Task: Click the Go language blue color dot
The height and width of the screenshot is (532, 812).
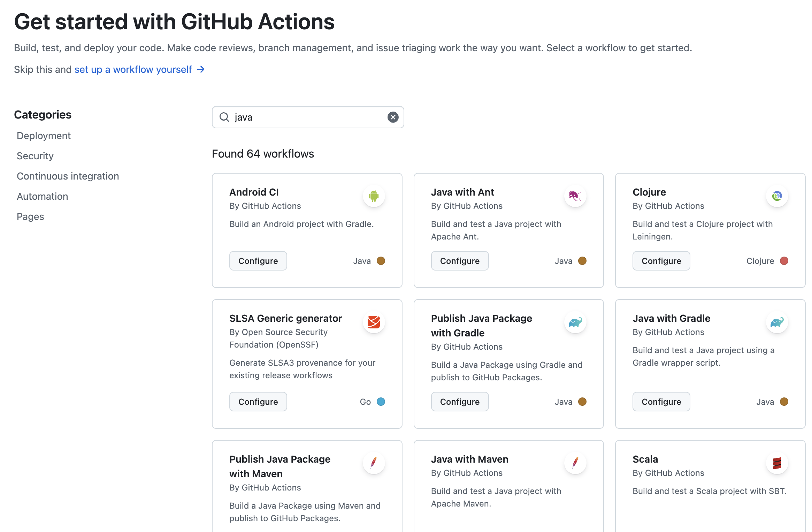Action: pyautogui.click(x=381, y=402)
